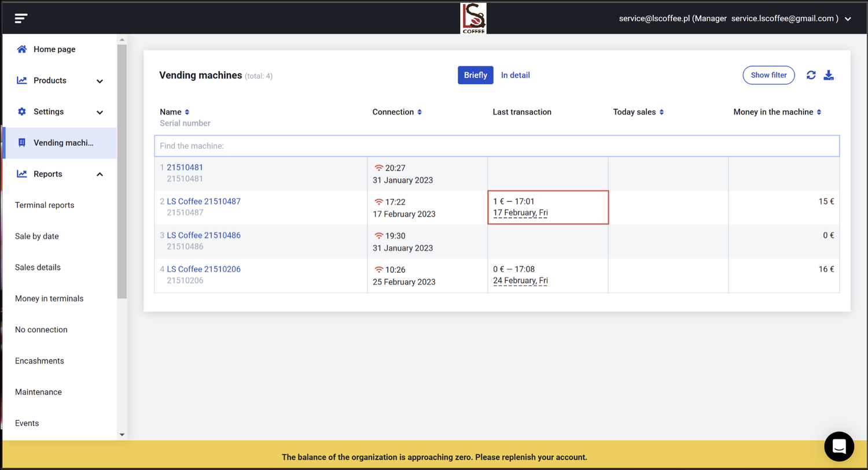Click the Home page house icon
Screen dimensions: 868x470
pos(22,49)
